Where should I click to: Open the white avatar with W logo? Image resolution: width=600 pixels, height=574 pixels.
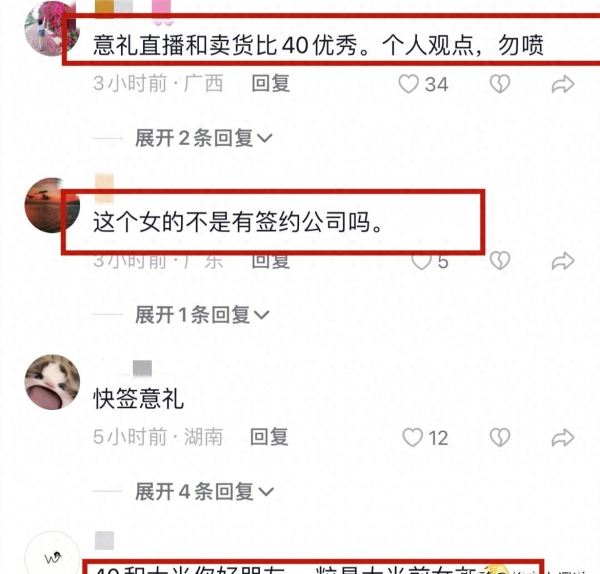pos(52,553)
